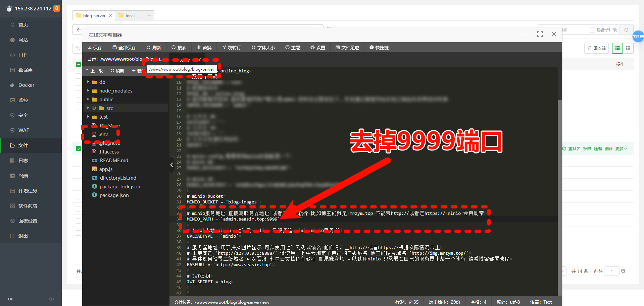Expand the node_modules folder
The width and height of the screenshot is (644, 306).
(88, 90)
